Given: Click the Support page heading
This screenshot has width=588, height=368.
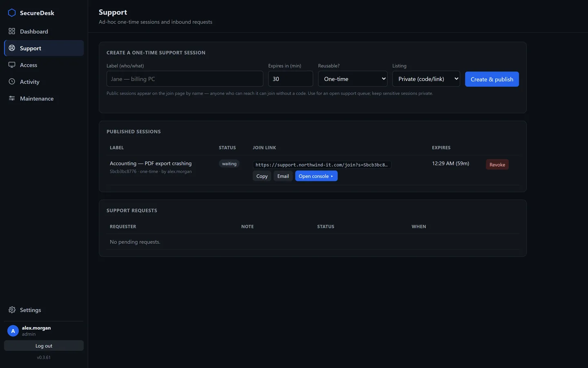Looking at the screenshot, I should tap(113, 12).
